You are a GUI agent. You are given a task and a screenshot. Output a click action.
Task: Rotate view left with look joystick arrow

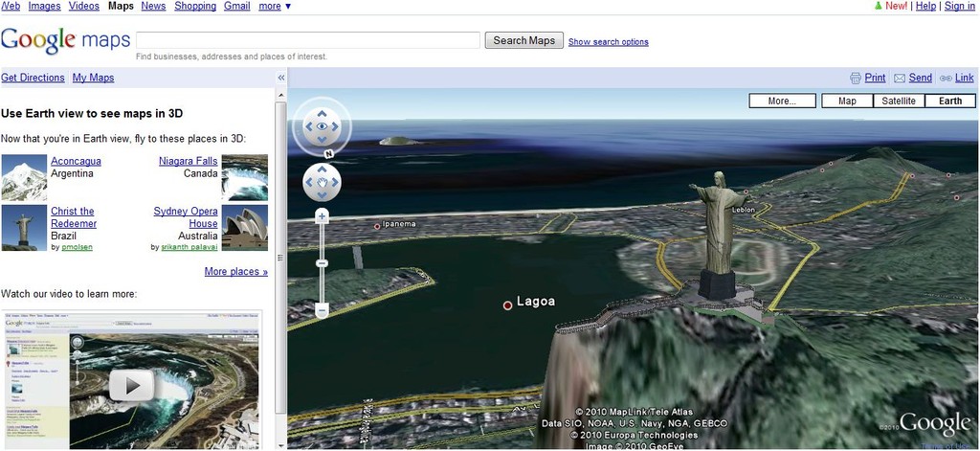tap(307, 126)
